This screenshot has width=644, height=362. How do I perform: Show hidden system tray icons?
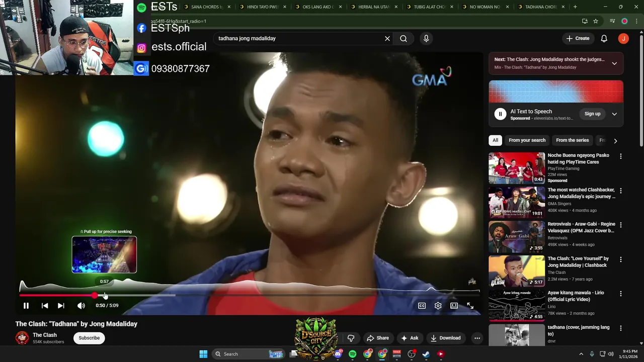[x=581, y=354]
